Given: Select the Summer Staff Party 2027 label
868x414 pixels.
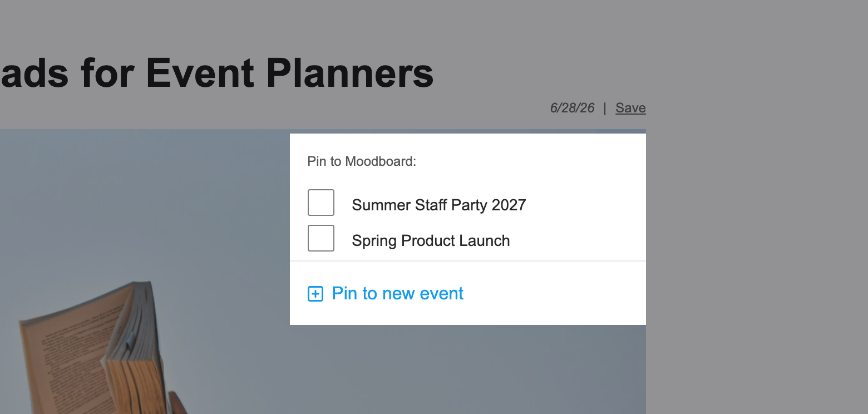Looking at the screenshot, I should 439,205.
